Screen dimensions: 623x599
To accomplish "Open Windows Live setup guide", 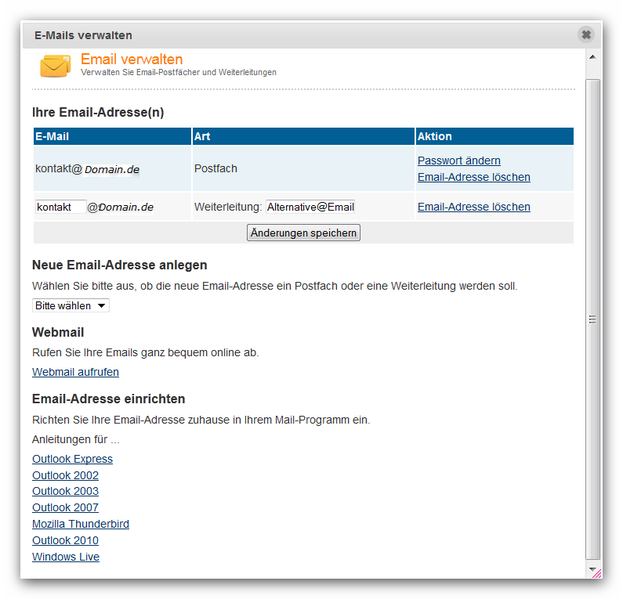I will [66, 557].
